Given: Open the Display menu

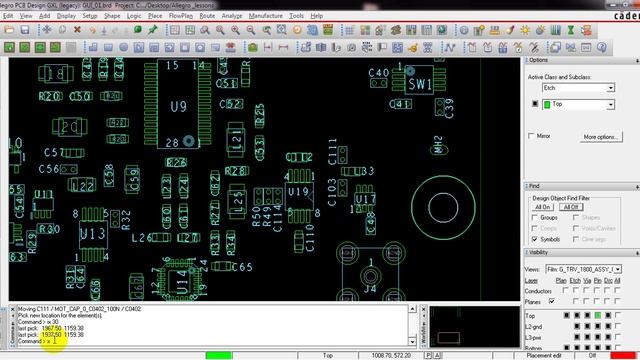Looking at the screenshot, I should (66, 16).
